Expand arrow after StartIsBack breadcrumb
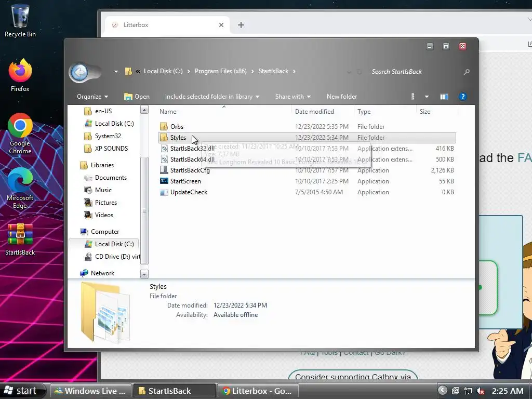532x399 pixels. [x=294, y=71]
